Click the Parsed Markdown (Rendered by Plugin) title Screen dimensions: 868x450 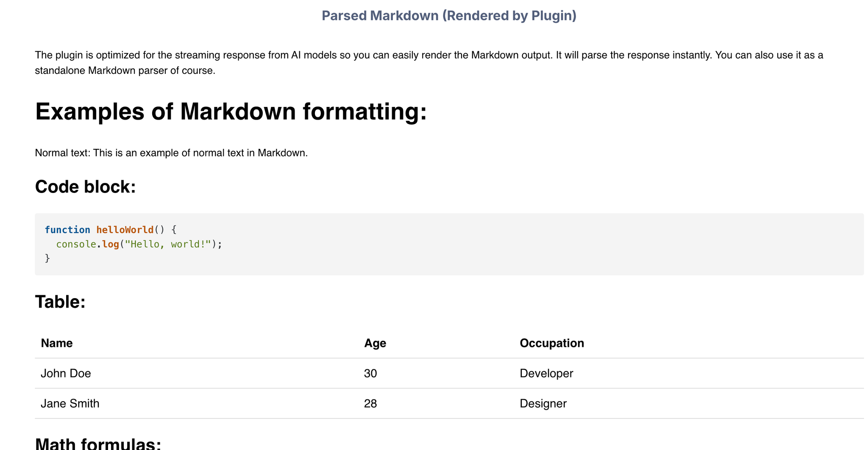(x=449, y=16)
